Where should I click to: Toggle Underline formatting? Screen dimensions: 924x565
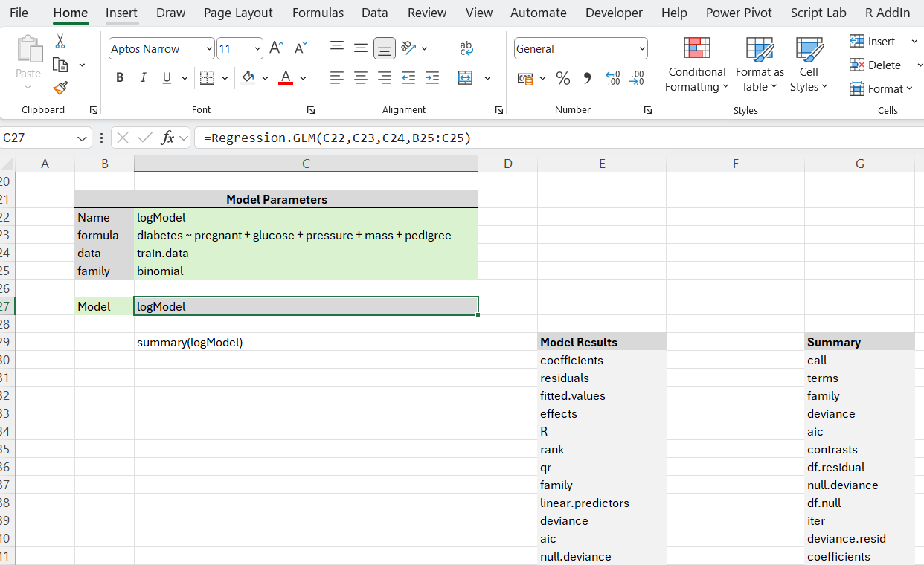pyautogui.click(x=166, y=77)
